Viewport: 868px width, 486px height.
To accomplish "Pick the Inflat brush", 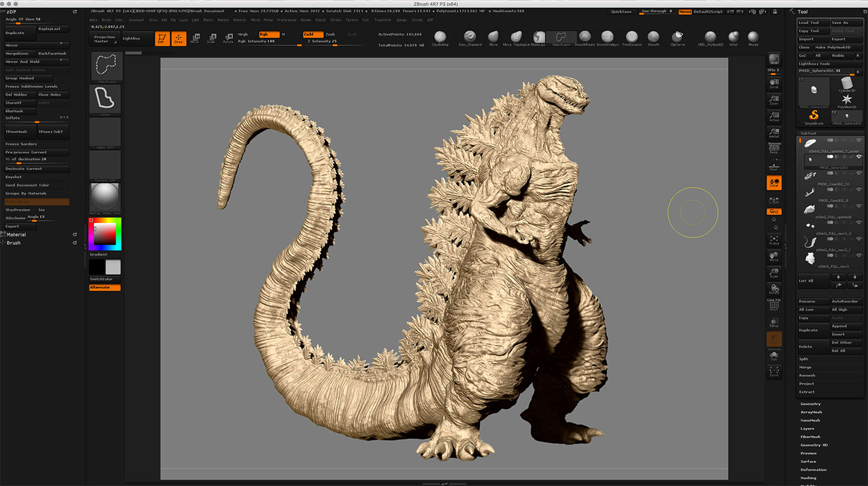I will 734,38.
